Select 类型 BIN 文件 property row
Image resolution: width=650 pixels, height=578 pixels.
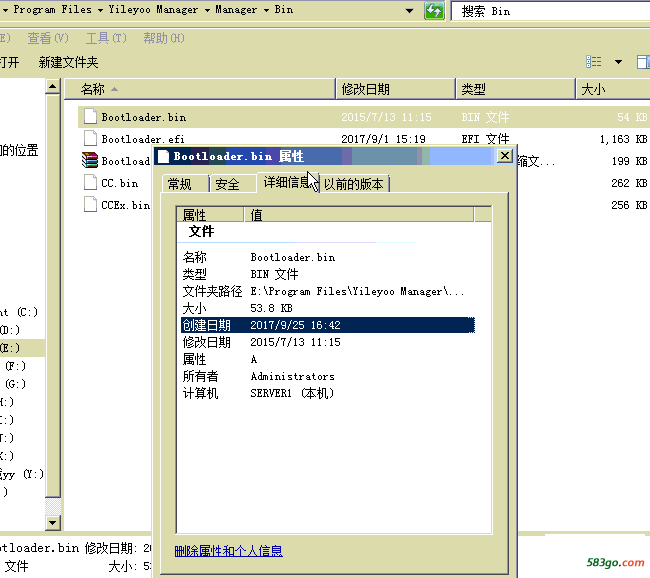click(x=327, y=274)
